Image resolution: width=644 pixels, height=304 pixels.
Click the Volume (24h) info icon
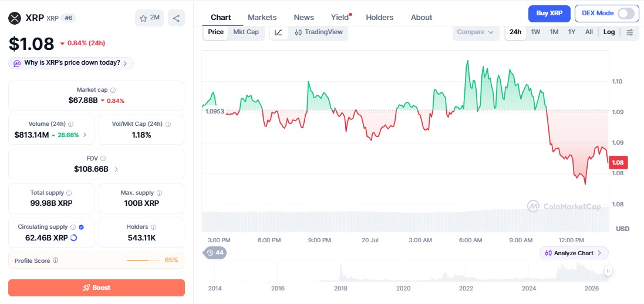[70, 124]
